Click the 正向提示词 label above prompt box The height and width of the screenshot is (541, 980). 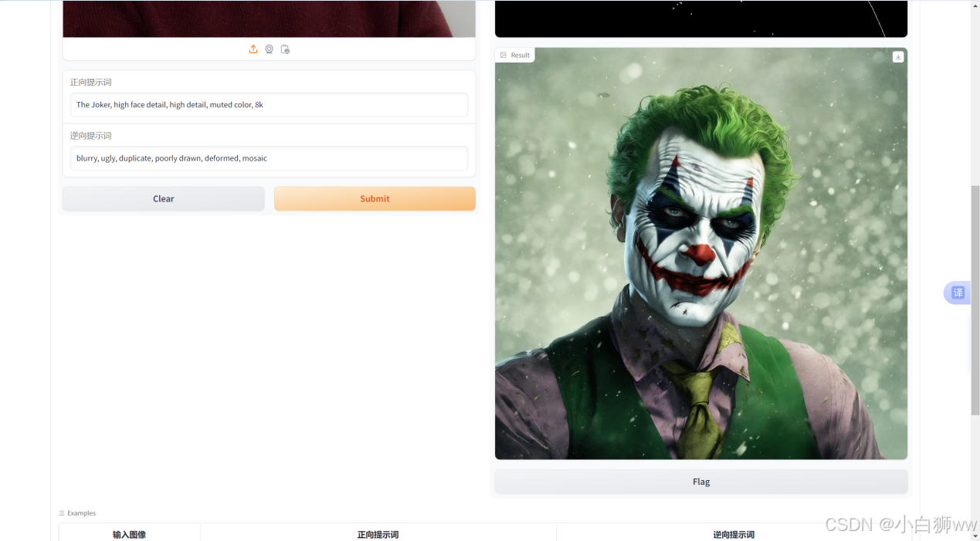[x=91, y=83]
